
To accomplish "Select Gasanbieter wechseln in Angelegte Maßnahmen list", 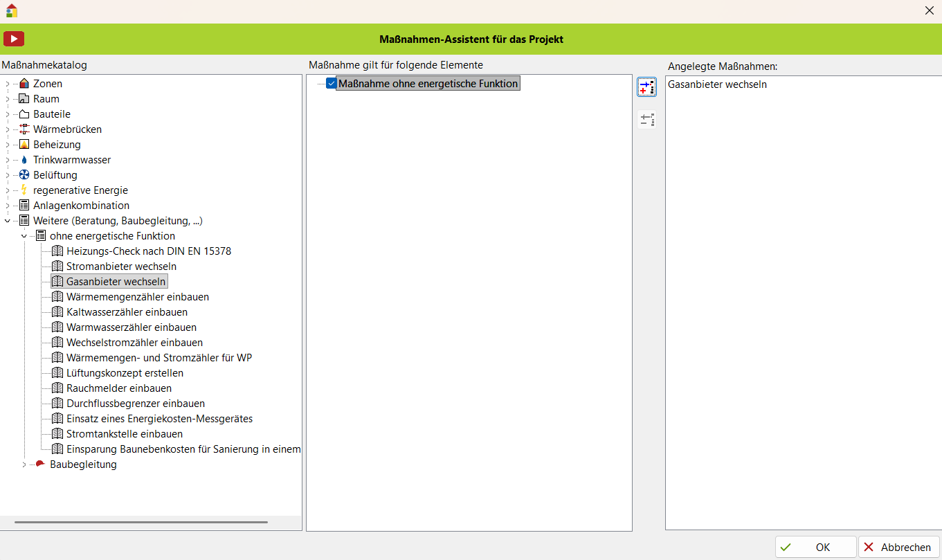I will coord(717,84).
